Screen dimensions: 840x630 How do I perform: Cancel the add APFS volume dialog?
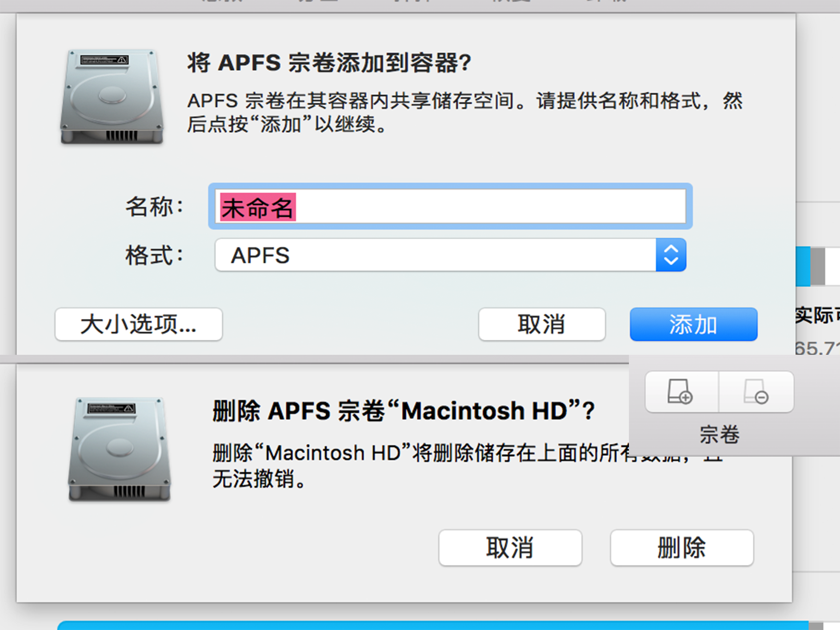(x=542, y=325)
